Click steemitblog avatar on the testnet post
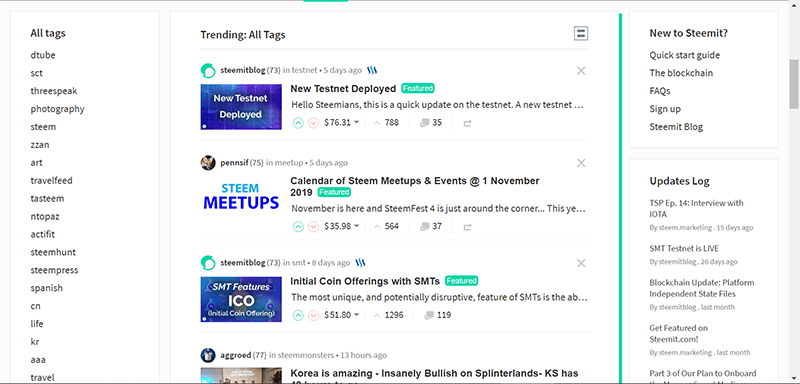Viewport: 800px width, 384px height. click(x=208, y=70)
